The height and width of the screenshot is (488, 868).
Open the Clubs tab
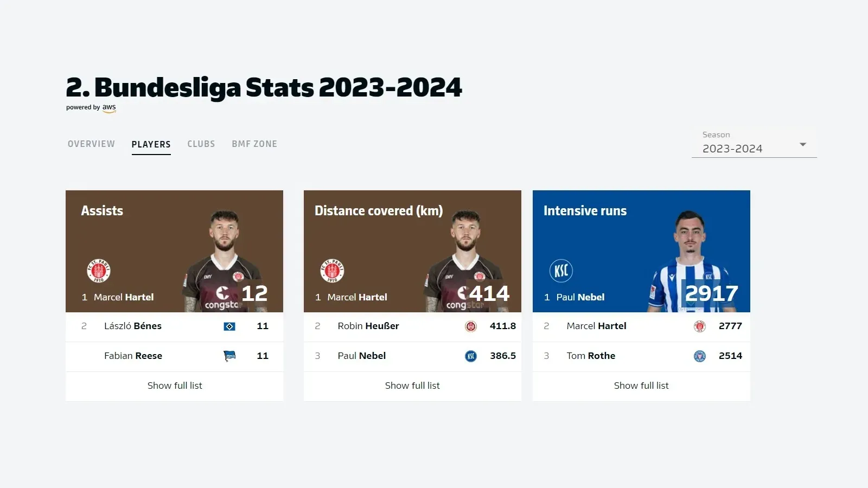tap(201, 144)
